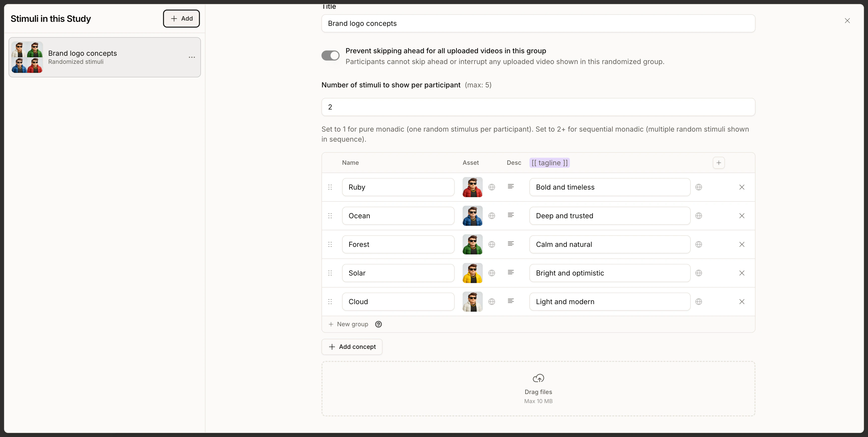This screenshot has height=437, width=868.
Task: Click Add button in Stimuli panel
Action: pos(181,19)
